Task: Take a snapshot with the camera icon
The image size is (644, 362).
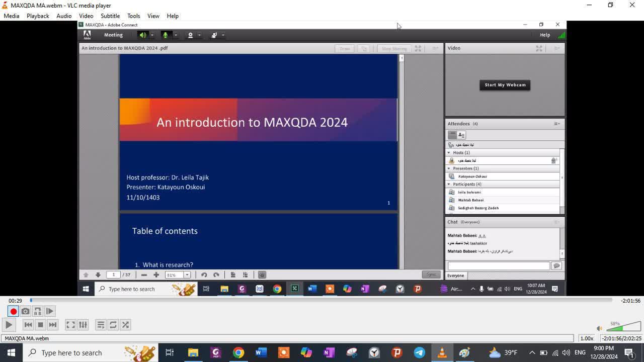Action: click(26, 311)
